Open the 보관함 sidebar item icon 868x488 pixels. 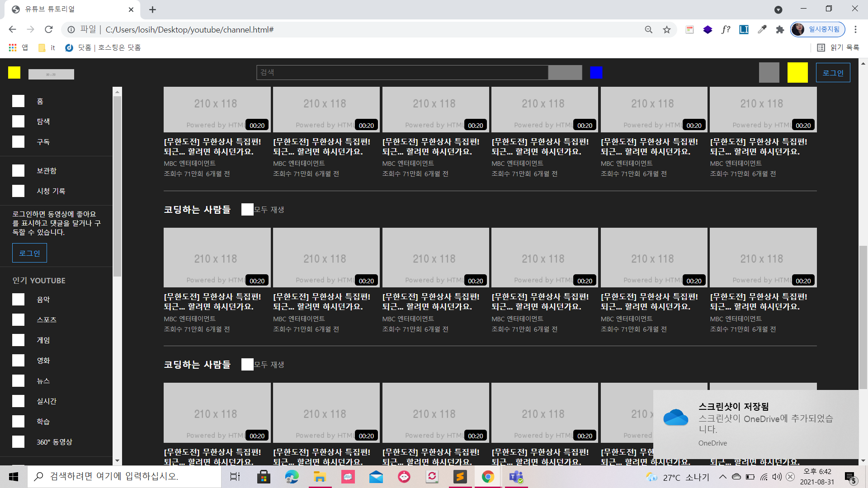point(18,171)
